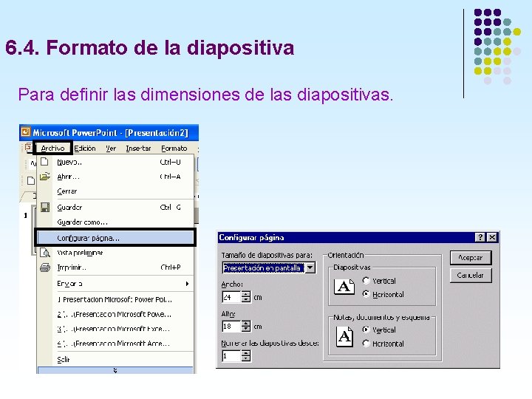Click the preview magnifier icon beside Vista preliminar
This screenshot has width=532, height=399.
(45, 253)
